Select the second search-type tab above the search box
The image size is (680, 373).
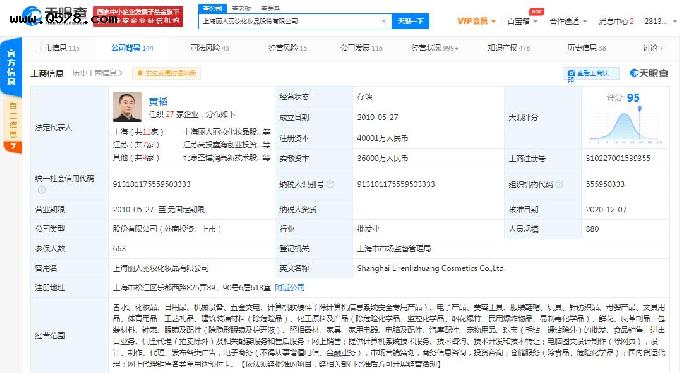coord(241,8)
